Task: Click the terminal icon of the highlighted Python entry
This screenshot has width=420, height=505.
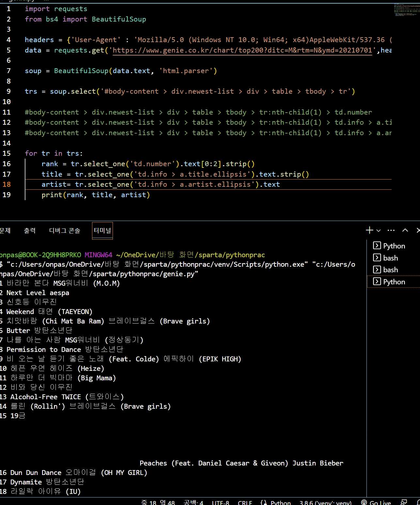Action: click(377, 281)
